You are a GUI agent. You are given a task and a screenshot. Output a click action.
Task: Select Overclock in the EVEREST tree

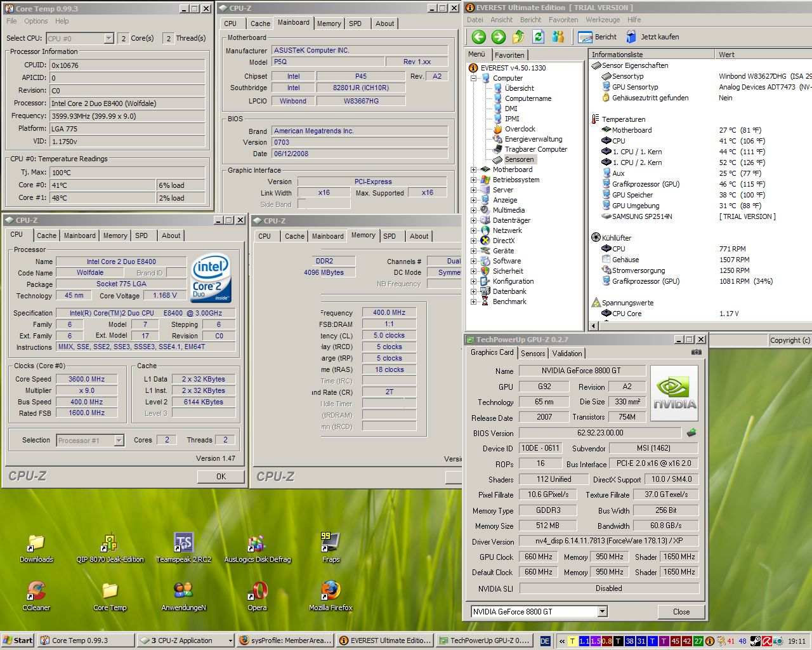(520, 129)
